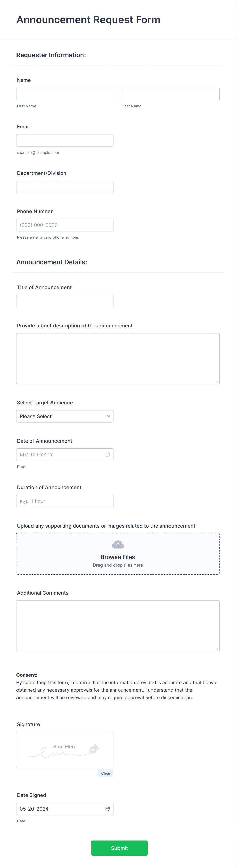
Task: Open the calendar icon for Date of Announcement
Action: 107,454
